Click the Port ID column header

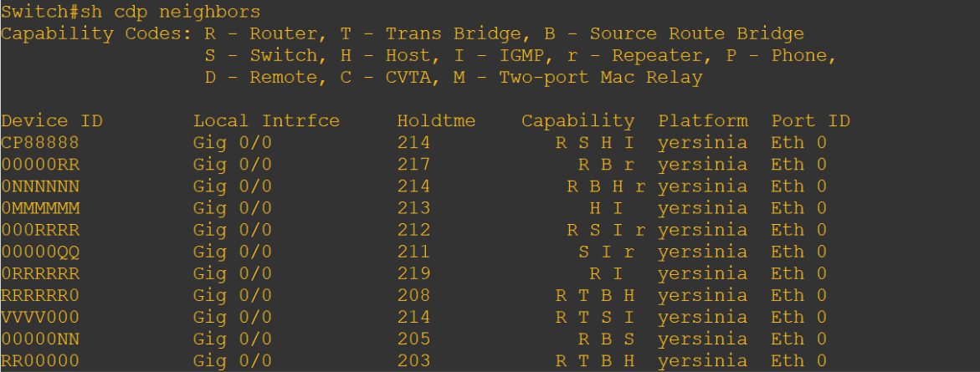point(811,120)
